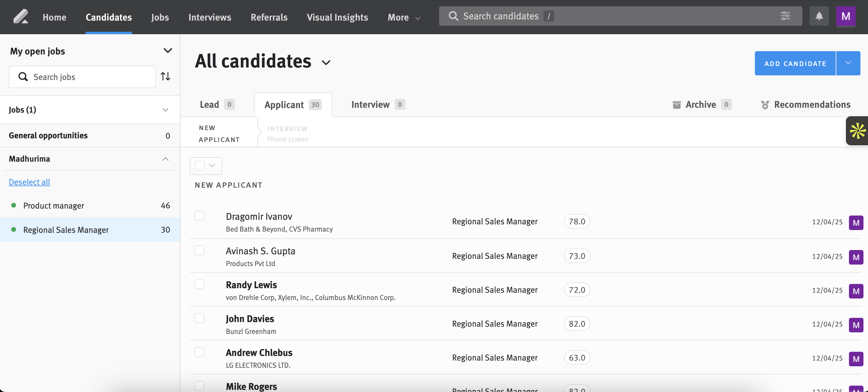The height and width of the screenshot is (392, 868).
Task: Open search filter sliders icon
Action: click(785, 16)
